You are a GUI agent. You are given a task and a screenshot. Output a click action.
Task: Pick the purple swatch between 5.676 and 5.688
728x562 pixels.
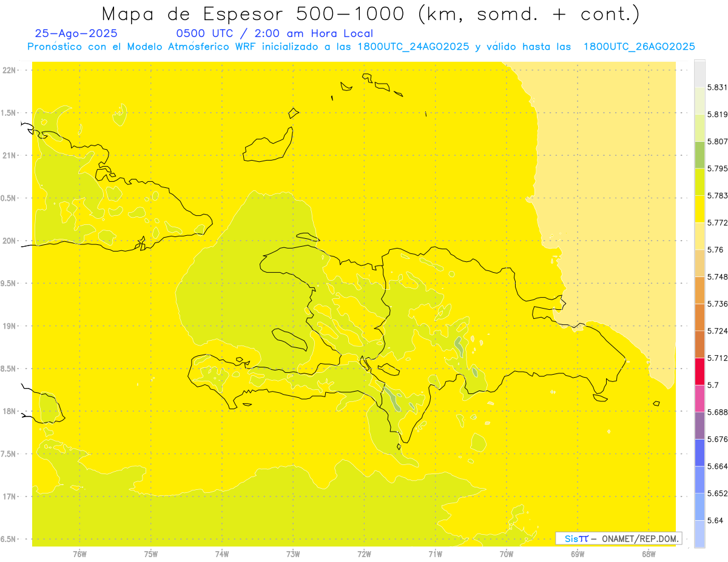click(699, 426)
